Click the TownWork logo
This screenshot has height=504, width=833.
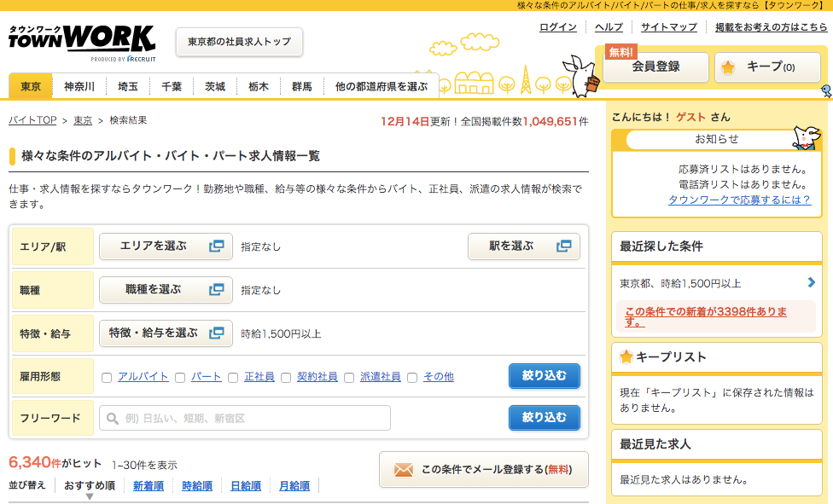[82, 42]
